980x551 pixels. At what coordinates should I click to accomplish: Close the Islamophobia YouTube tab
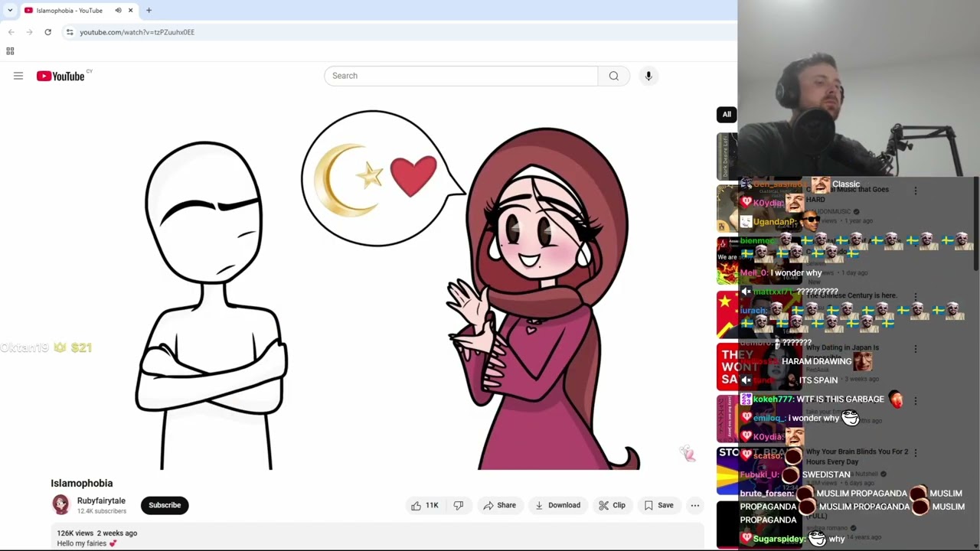click(130, 11)
